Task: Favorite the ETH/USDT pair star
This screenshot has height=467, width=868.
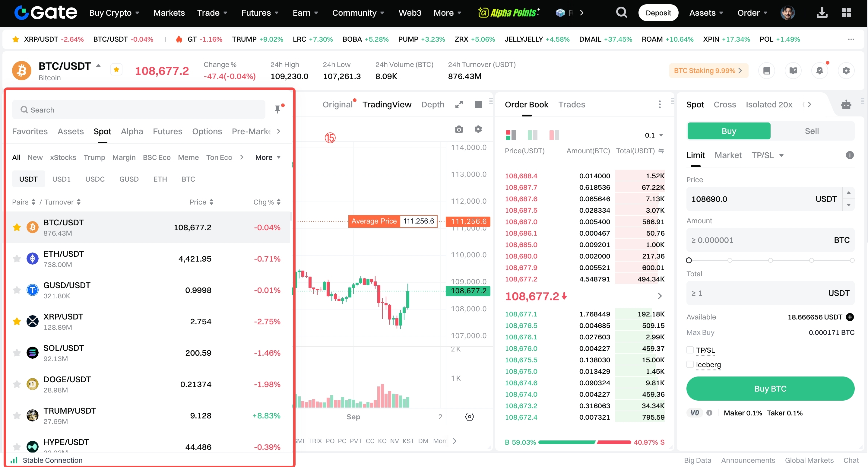Action: coord(17,259)
